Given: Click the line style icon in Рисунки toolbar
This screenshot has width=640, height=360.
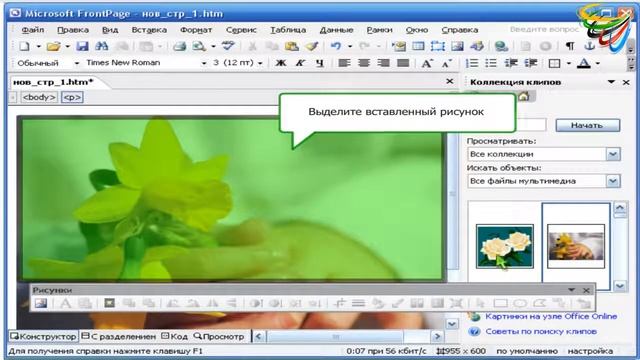Looking at the screenshot, I should tap(358, 303).
